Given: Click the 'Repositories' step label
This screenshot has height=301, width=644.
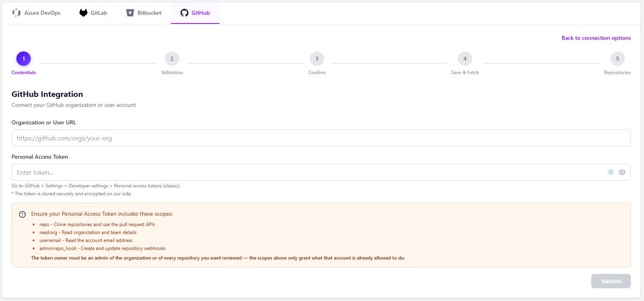Looking at the screenshot, I should (x=617, y=73).
